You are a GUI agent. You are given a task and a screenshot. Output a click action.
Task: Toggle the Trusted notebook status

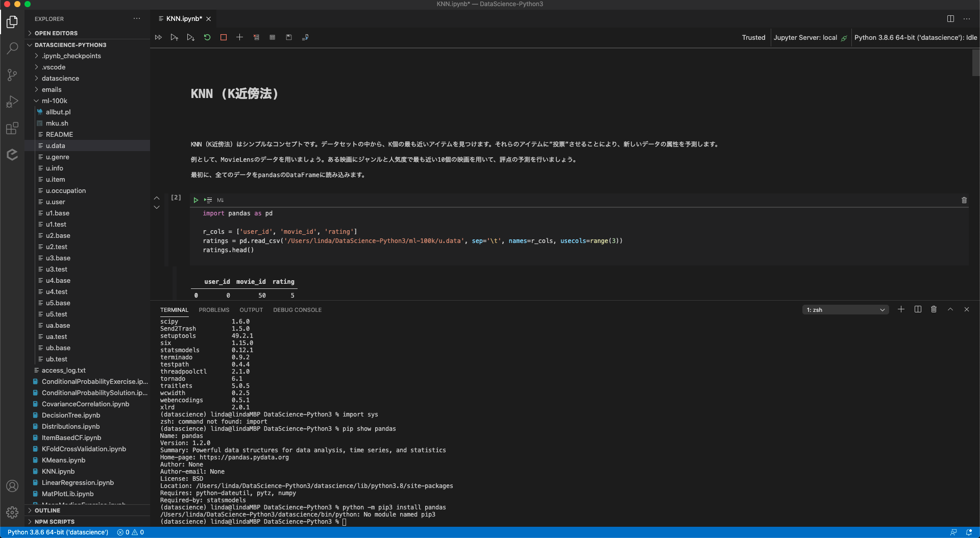(x=753, y=37)
